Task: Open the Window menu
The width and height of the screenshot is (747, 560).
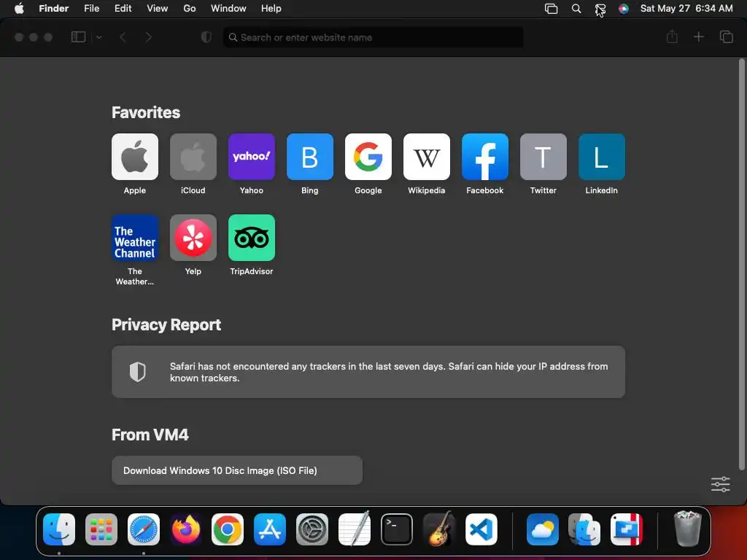Action: coord(228,9)
